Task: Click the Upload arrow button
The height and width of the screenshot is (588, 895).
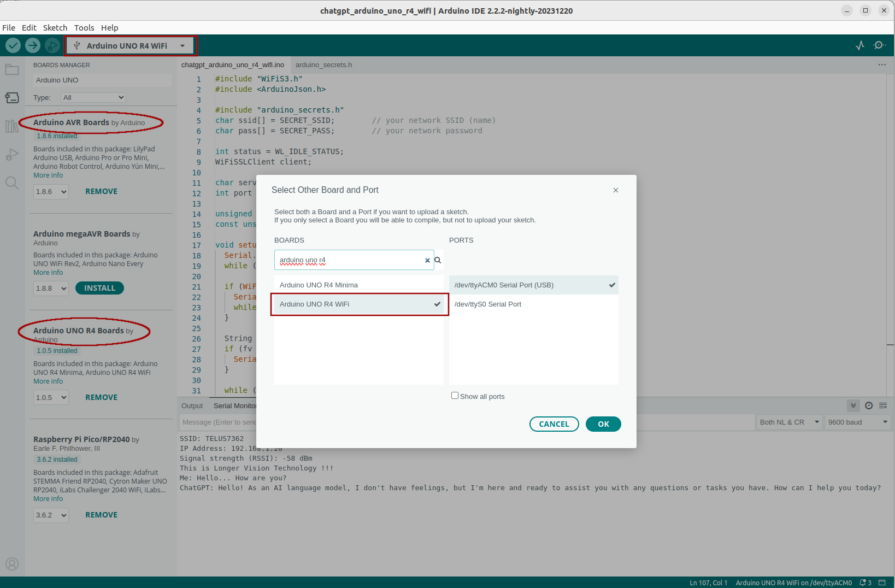Action: point(33,45)
